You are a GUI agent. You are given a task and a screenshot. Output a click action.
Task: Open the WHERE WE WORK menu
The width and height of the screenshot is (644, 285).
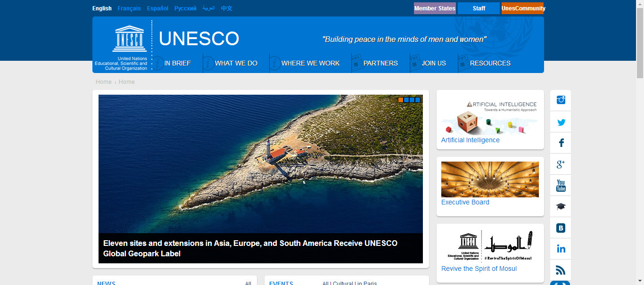(310, 63)
